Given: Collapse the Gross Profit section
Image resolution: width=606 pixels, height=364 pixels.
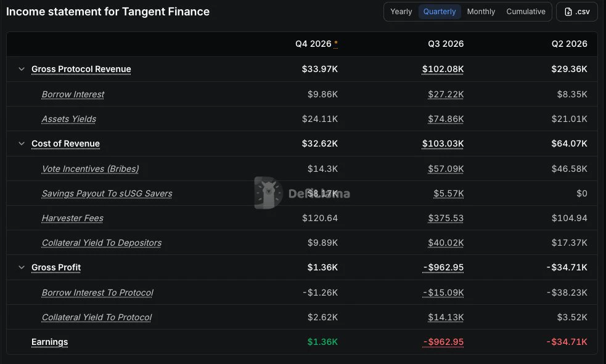Looking at the screenshot, I should click(x=22, y=267).
